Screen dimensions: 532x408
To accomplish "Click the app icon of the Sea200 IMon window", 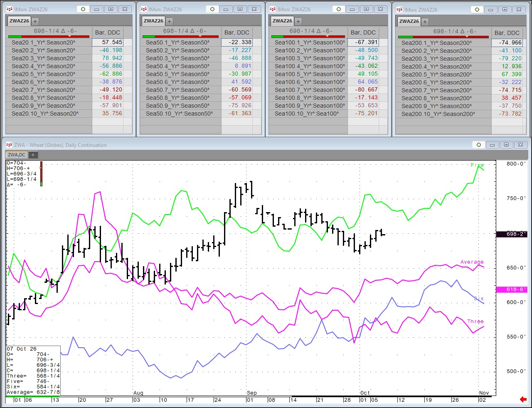I will [x=399, y=10].
